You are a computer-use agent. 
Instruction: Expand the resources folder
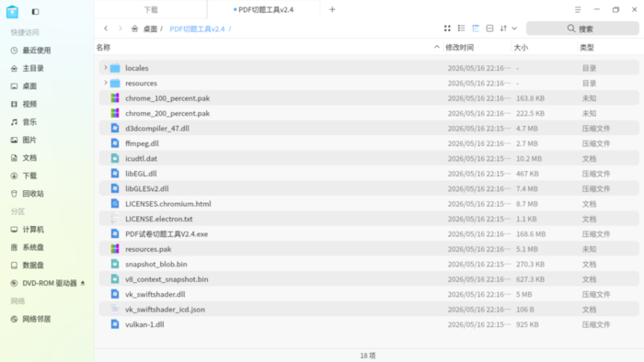[106, 83]
